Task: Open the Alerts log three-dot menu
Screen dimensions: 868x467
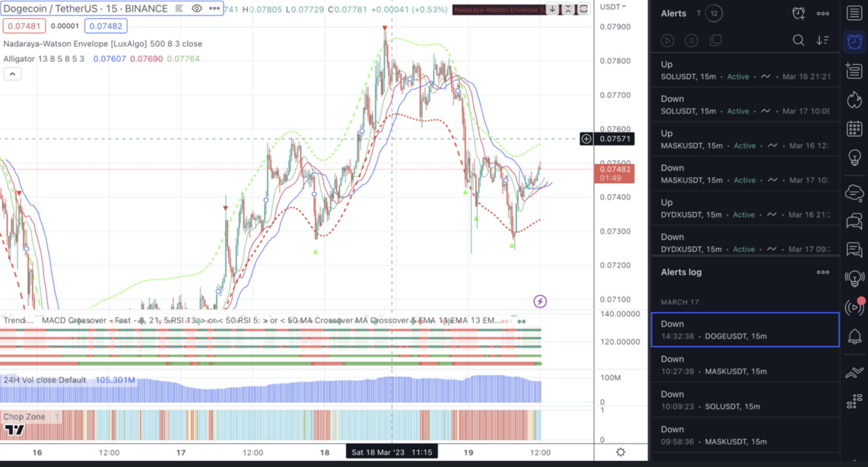Action: [x=823, y=272]
